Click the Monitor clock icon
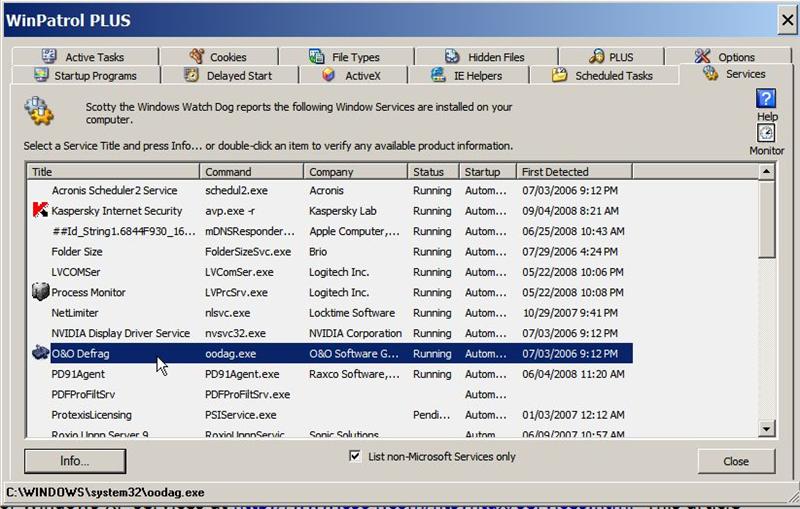The height and width of the screenshot is (509, 800). [766, 133]
